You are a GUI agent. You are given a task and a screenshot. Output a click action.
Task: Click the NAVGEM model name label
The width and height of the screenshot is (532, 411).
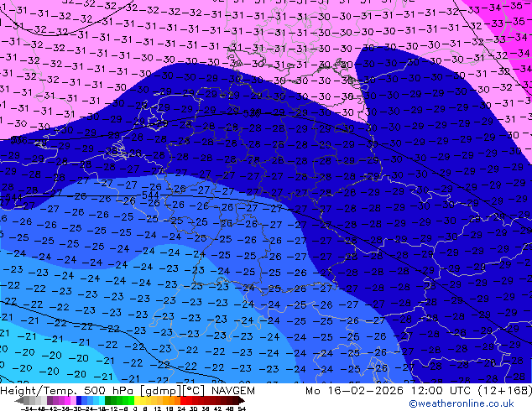coord(232,391)
